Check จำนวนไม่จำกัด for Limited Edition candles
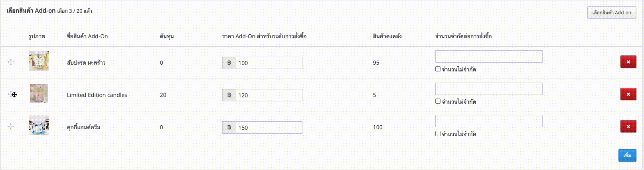The width and height of the screenshot is (644, 170). click(438, 101)
